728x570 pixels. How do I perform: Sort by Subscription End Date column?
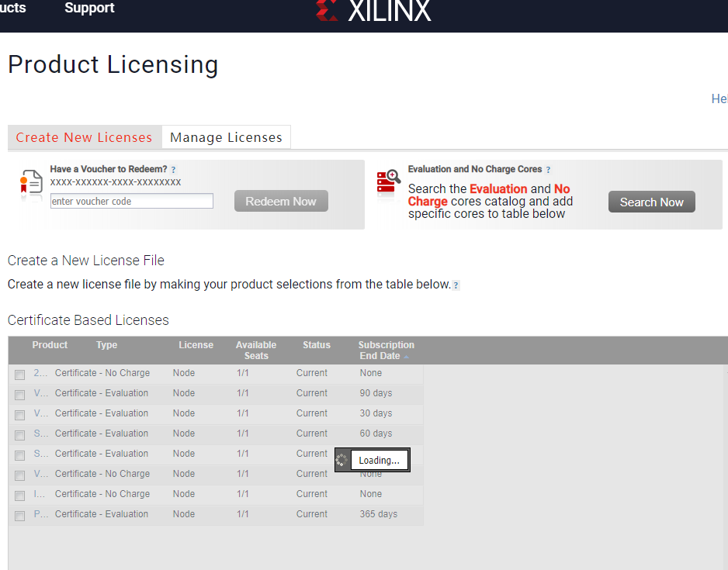pyautogui.click(x=386, y=351)
